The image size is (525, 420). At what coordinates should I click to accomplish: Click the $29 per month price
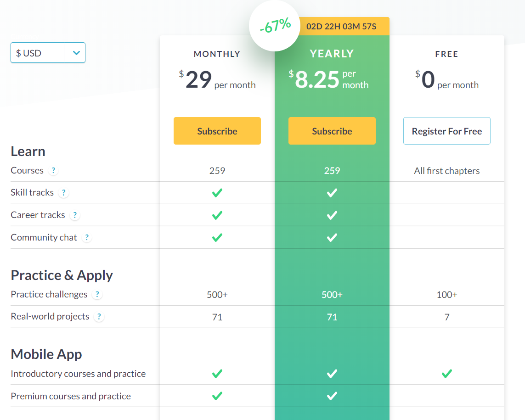[x=217, y=80]
